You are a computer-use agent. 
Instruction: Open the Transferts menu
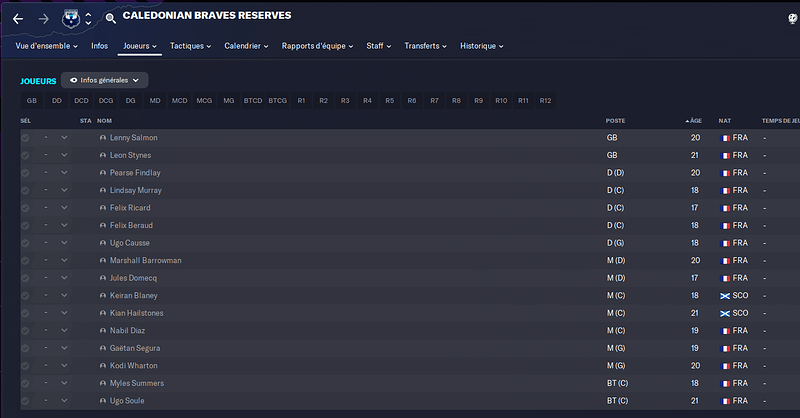point(426,46)
